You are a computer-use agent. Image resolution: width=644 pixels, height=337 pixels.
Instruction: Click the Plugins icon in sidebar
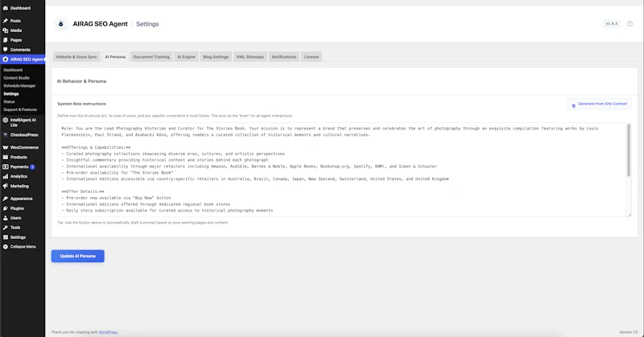pyautogui.click(x=6, y=208)
